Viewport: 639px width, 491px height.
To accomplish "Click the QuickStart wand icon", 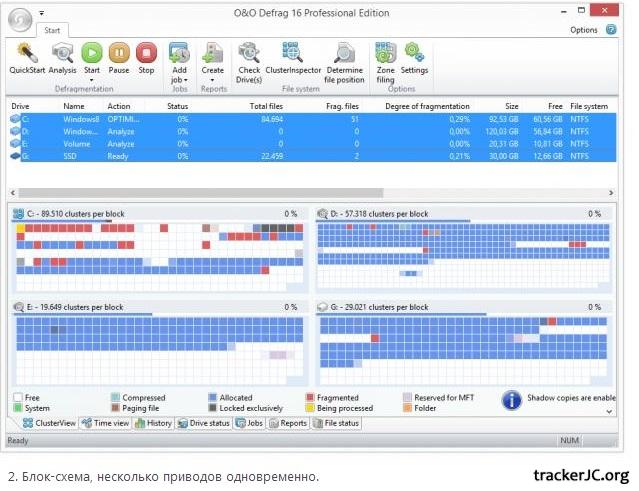I will pos(27,53).
